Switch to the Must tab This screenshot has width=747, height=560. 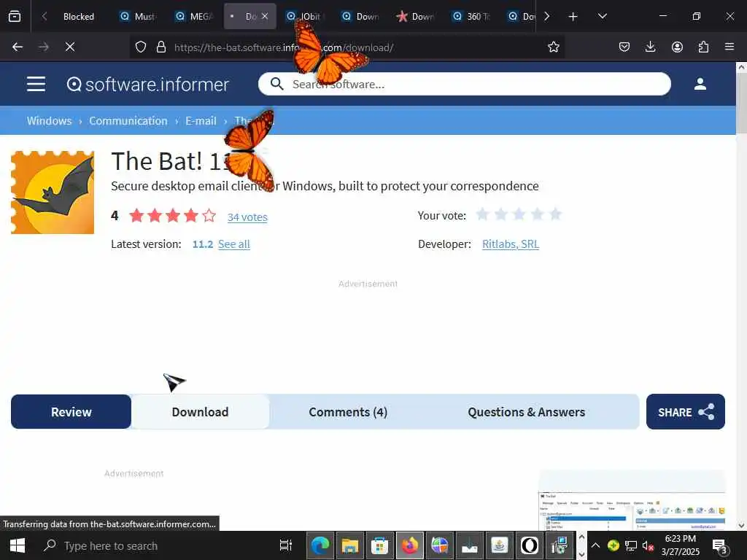click(138, 17)
